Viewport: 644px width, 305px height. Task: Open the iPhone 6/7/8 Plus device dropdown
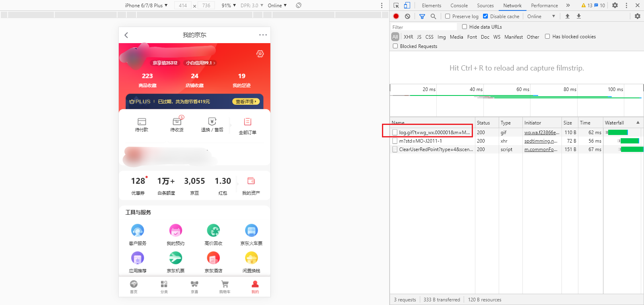tap(146, 5)
